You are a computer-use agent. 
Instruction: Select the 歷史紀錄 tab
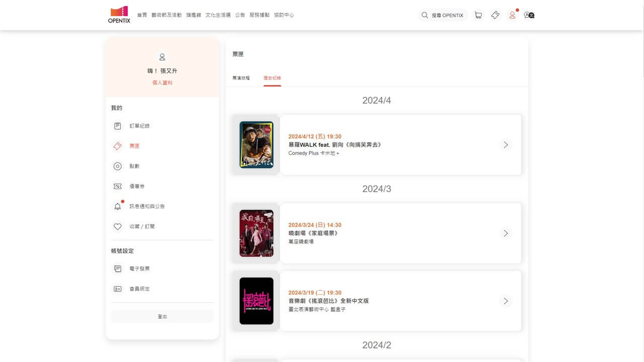click(272, 78)
